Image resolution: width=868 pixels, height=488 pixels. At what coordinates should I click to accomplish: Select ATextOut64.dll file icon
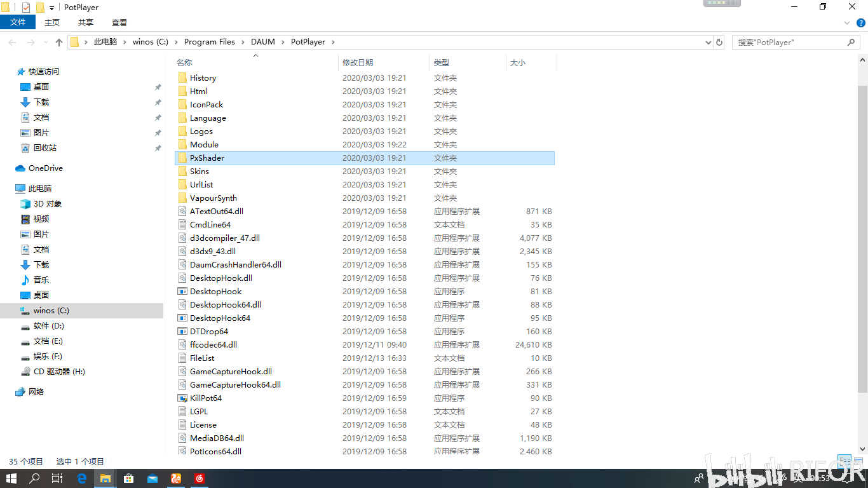[182, 212]
